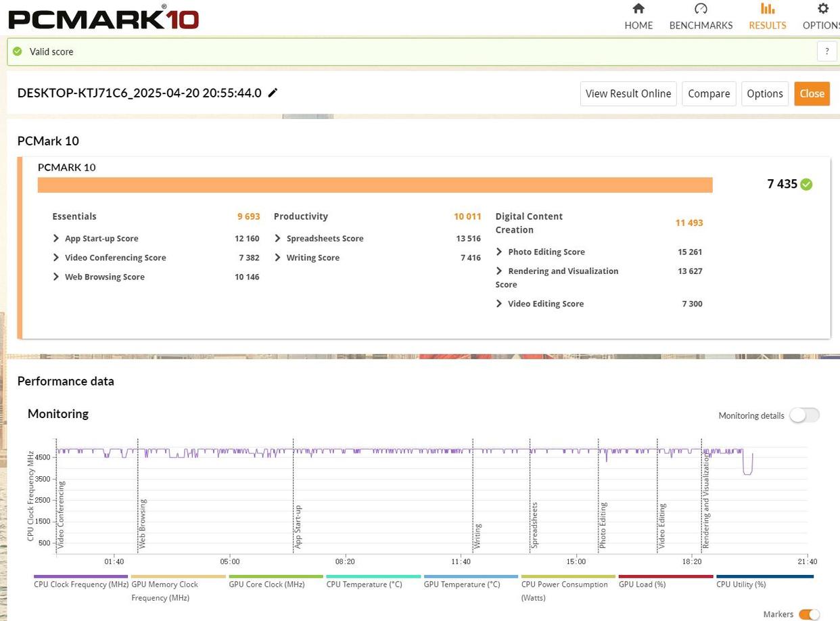
Task: Select the CPU Temperature (°C) legend item
Action: (x=364, y=584)
